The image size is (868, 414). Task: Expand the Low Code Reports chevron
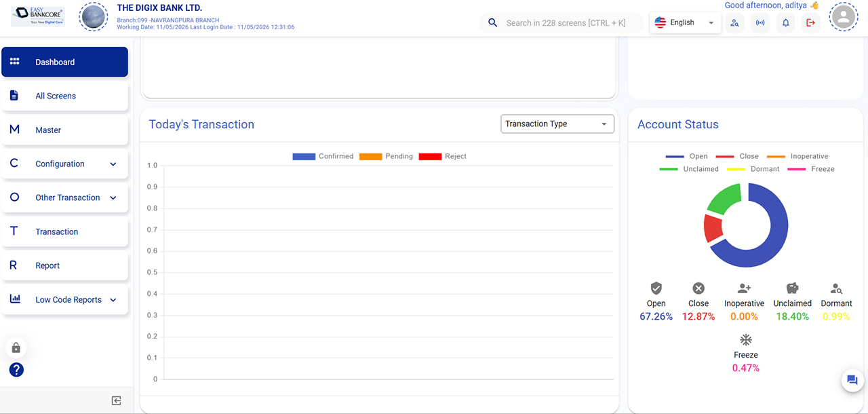click(x=113, y=299)
